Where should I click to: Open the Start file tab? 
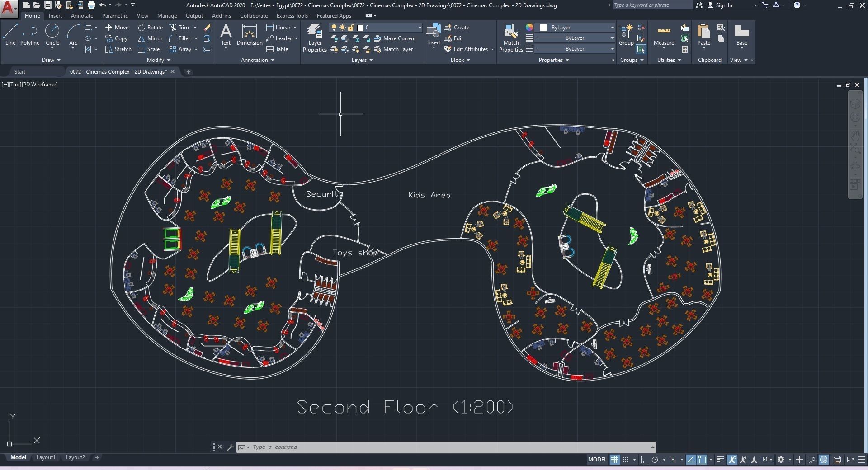tap(20, 72)
